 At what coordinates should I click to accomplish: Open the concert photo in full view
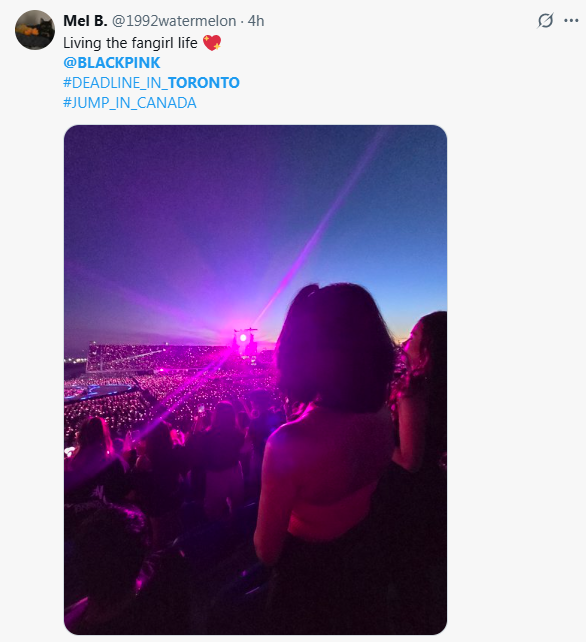pos(255,380)
